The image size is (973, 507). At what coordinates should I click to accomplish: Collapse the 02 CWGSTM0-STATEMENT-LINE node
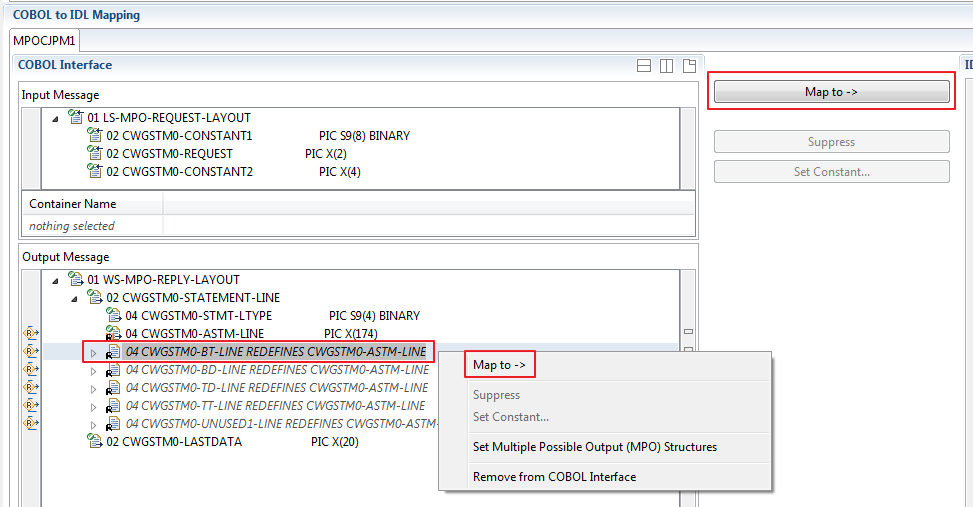click(x=74, y=298)
